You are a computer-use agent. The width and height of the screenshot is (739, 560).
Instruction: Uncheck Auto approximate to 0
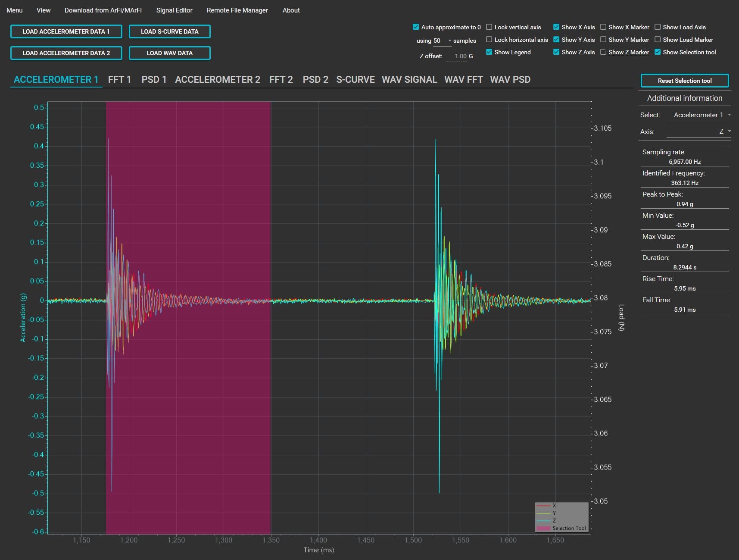(416, 27)
